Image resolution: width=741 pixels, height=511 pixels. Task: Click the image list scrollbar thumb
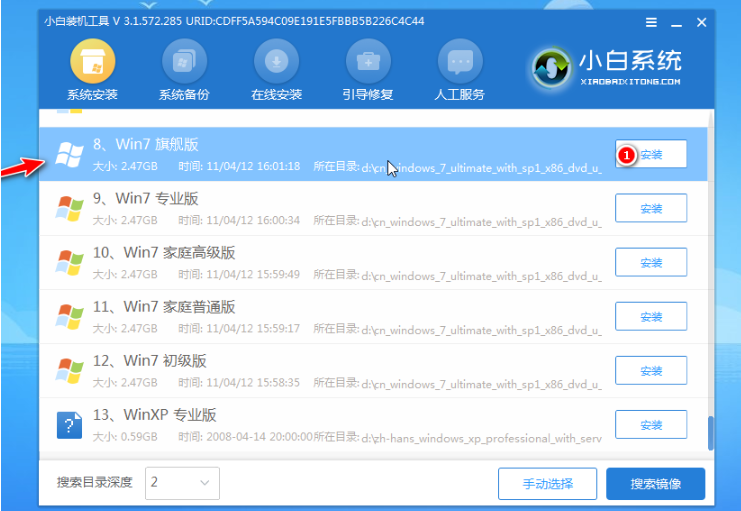[710, 433]
